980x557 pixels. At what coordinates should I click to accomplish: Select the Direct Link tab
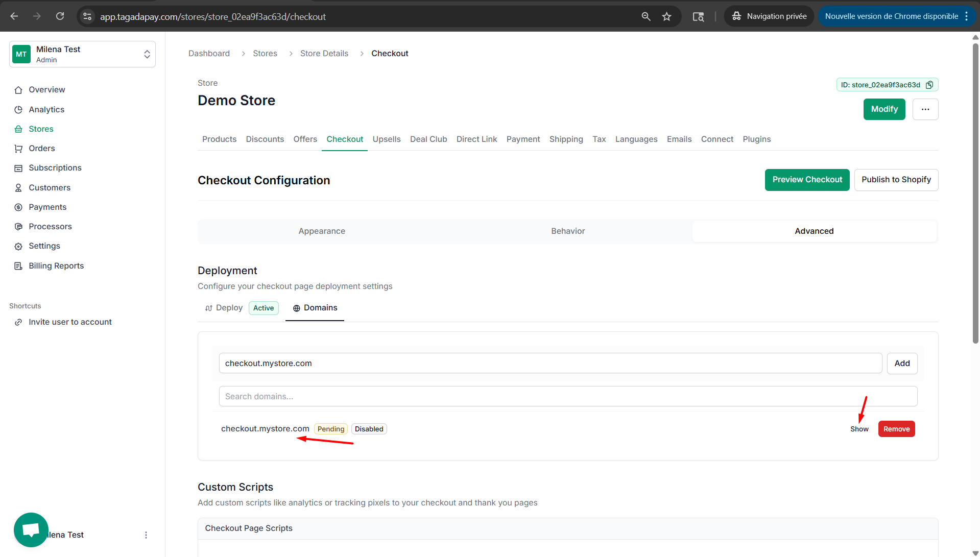(x=476, y=139)
